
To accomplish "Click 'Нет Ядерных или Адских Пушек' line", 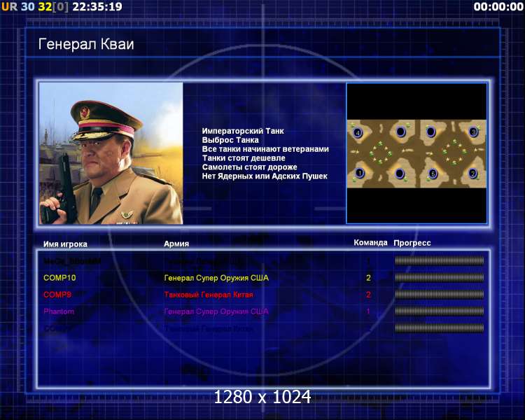I will (265, 176).
